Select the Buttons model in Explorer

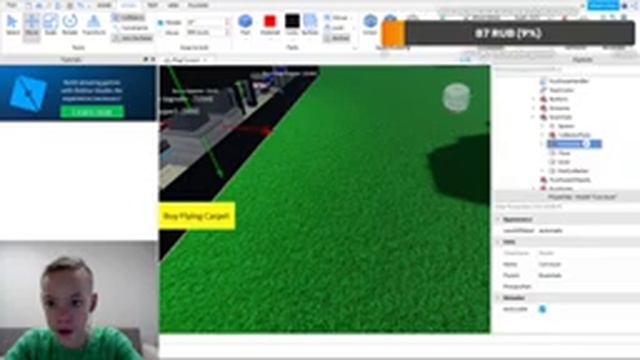(554, 99)
